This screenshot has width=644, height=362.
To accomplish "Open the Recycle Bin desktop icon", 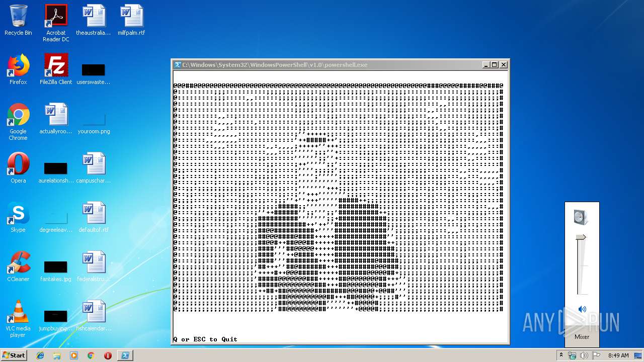I will [x=18, y=20].
